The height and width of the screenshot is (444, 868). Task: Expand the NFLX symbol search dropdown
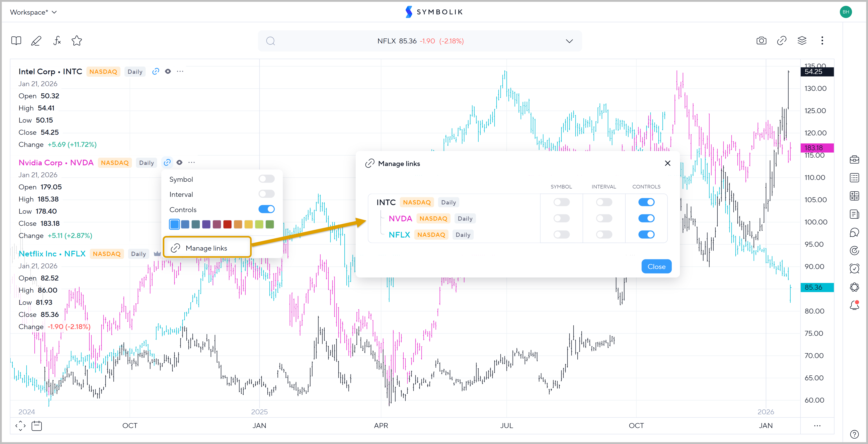[569, 41]
